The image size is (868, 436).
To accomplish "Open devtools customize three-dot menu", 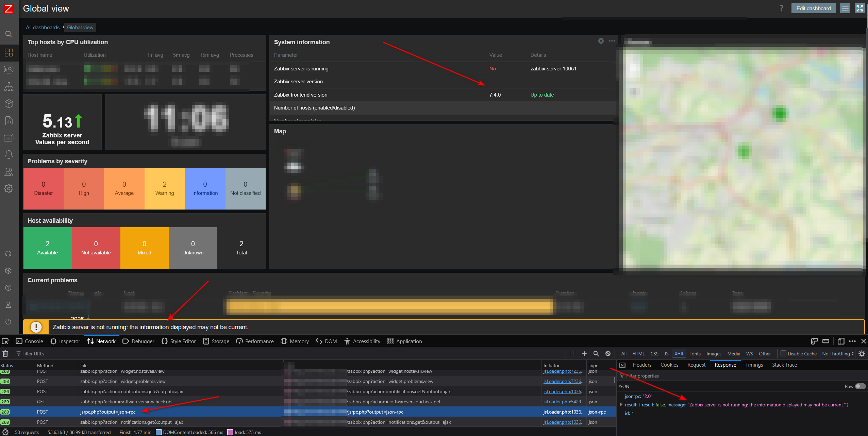I will 852,341.
